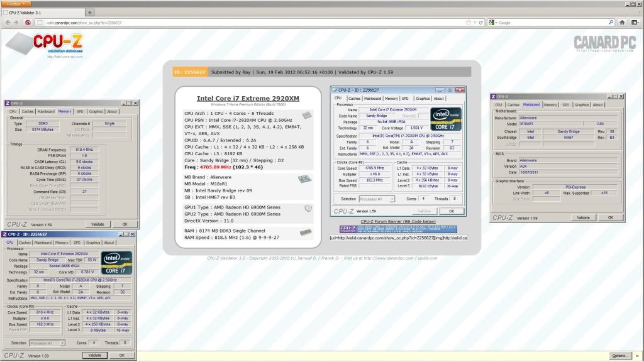
Task: Click the processor chip icon beside CPU Arch
Action: point(307,116)
